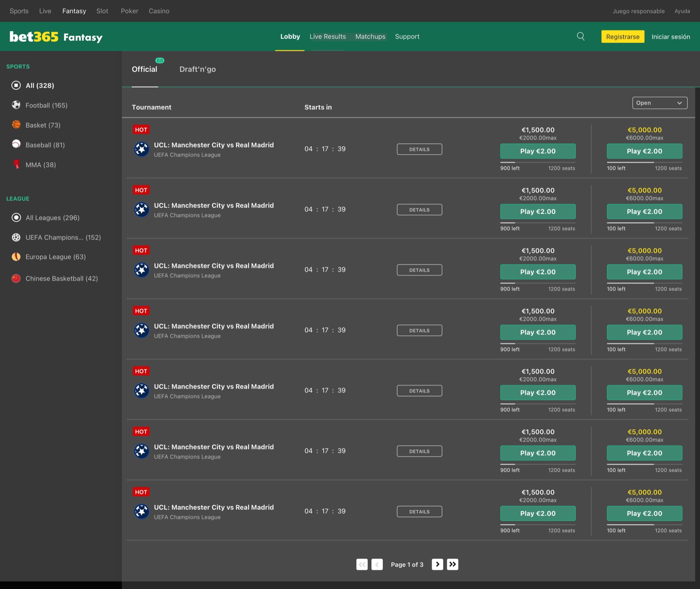Open the Live Results menu item
700x589 pixels.
coord(328,36)
